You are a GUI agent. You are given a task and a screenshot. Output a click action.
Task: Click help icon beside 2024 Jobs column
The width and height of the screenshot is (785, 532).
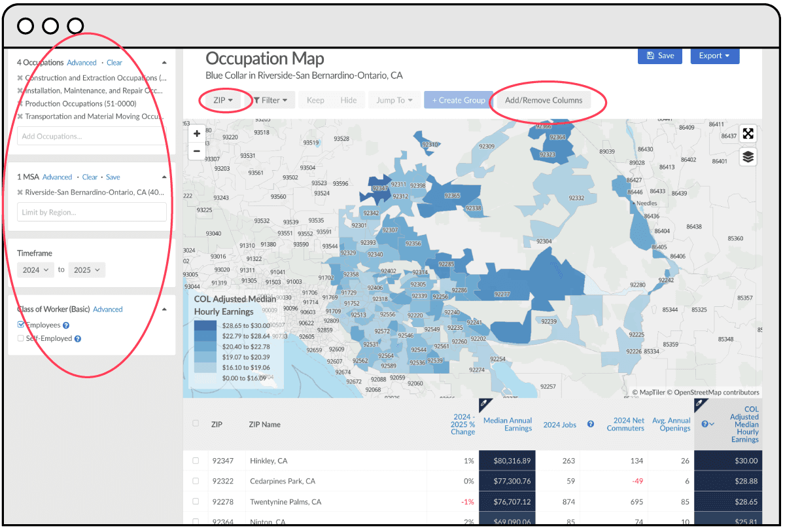(x=590, y=425)
